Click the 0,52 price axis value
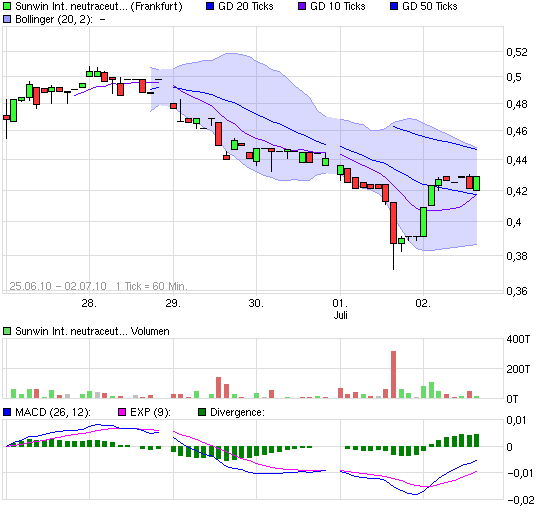 (517, 52)
